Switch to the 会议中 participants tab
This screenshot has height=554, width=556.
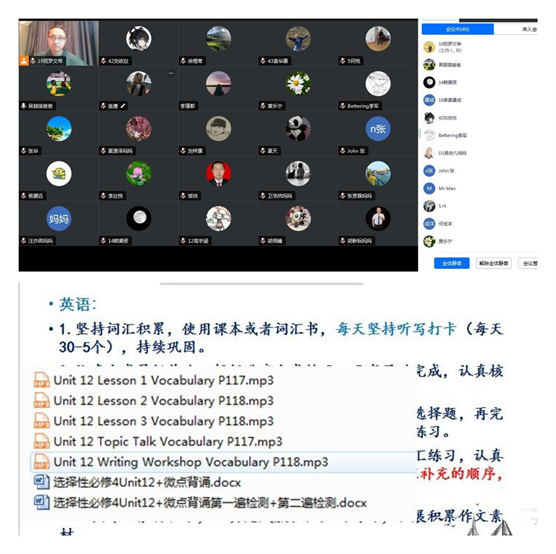click(x=457, y=29)
